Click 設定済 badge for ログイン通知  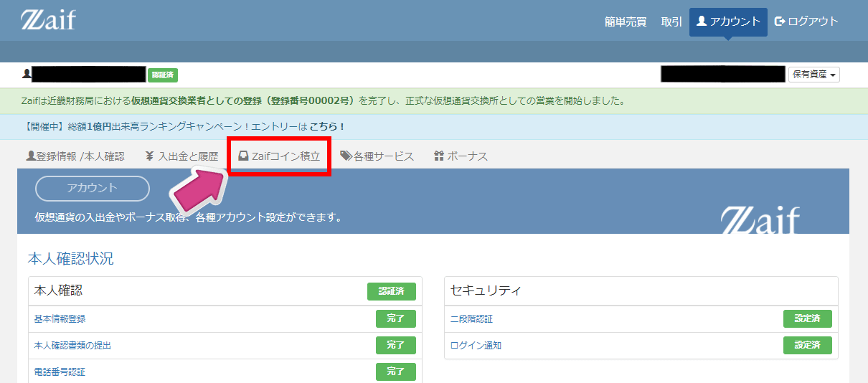tap(808, 345)
